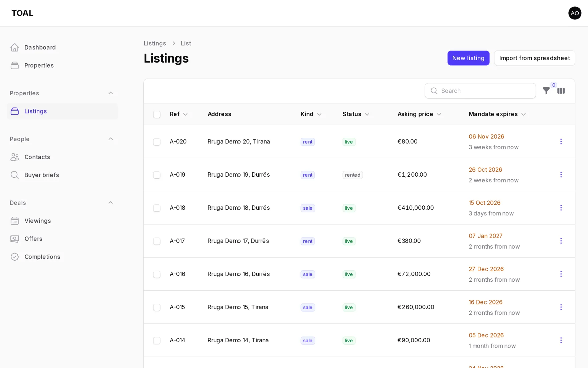This screenshot has width=588, height=368.
Task: Select checkbox for listing A-019
Action: pos(157,175)
